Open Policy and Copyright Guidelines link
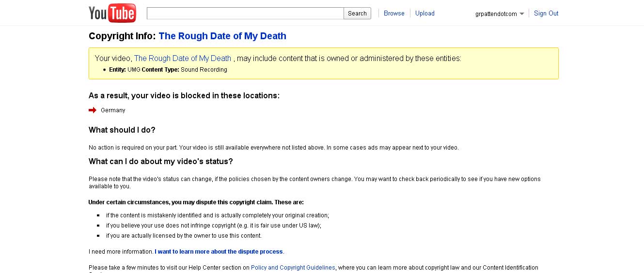644x273 pixels. point(293,268)
